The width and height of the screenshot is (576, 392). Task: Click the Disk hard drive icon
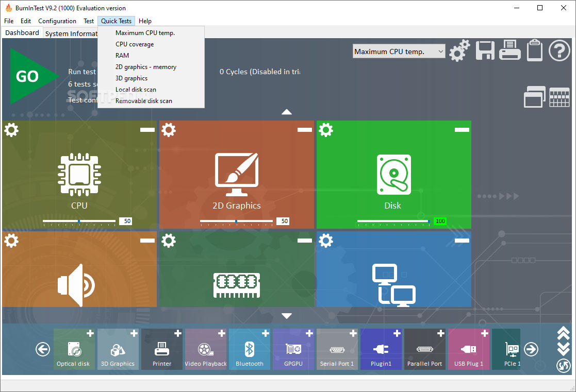(394, 174)
